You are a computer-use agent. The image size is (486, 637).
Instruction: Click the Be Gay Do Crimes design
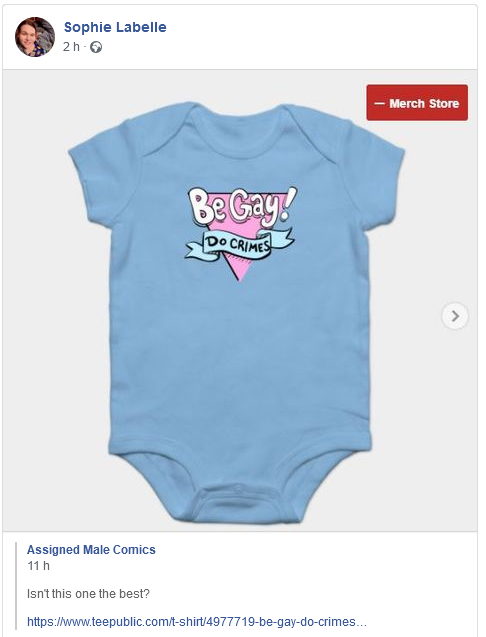(x=241, y=233)
